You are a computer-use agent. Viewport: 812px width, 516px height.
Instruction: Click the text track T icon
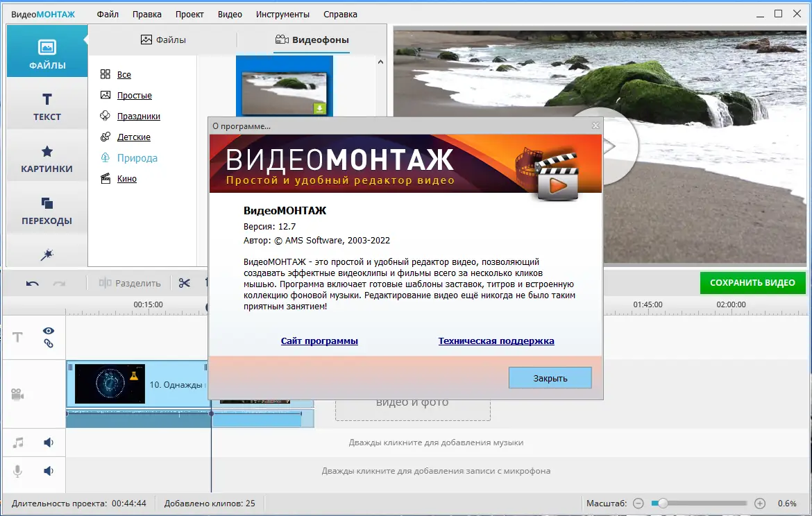click(x=17, y=338)
